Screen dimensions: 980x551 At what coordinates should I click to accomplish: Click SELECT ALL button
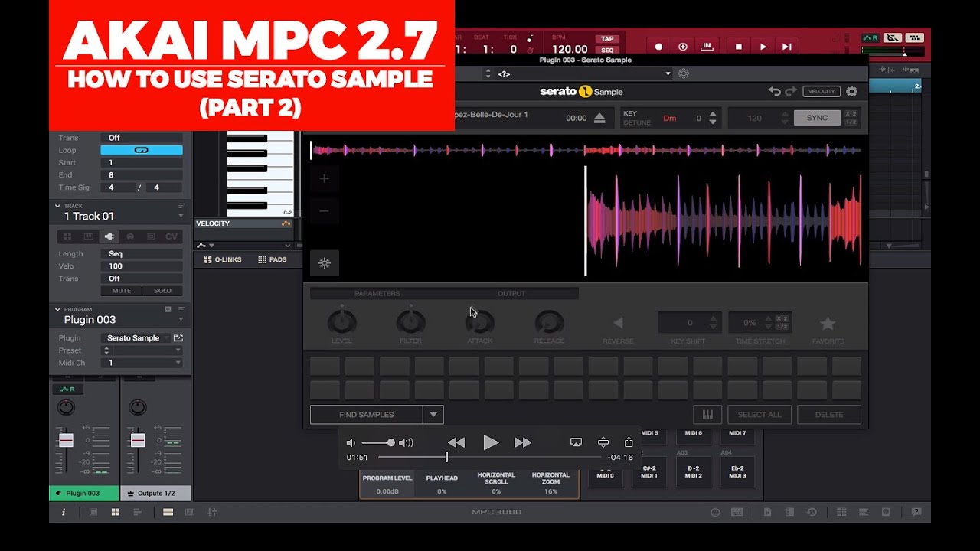(759, 415)
